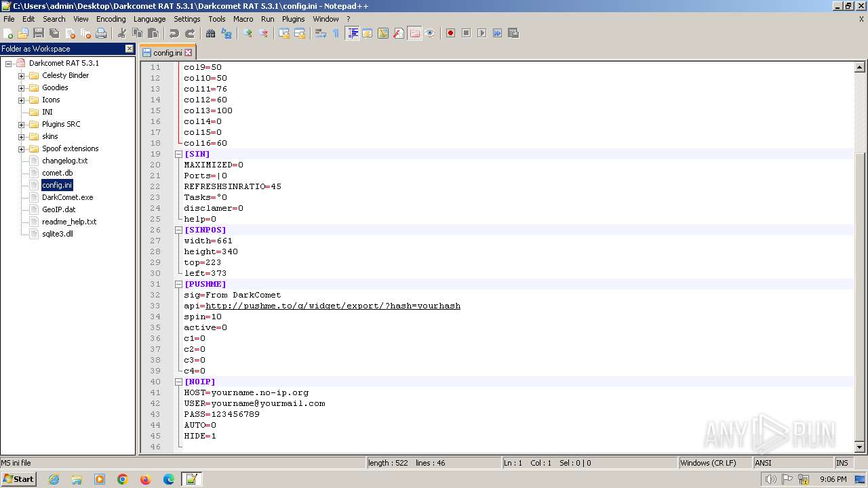Click the Zoom Out toolbar icon
The image size is (868, 488).
point(263,33)
